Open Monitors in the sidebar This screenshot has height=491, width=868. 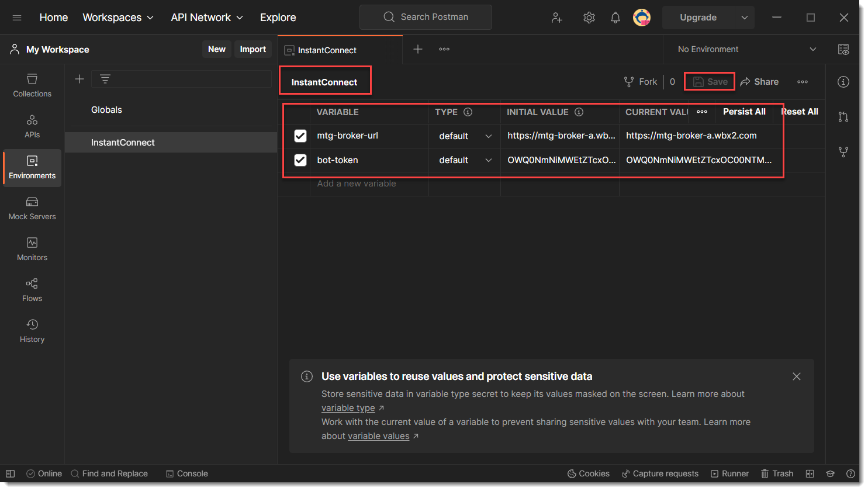32,249
